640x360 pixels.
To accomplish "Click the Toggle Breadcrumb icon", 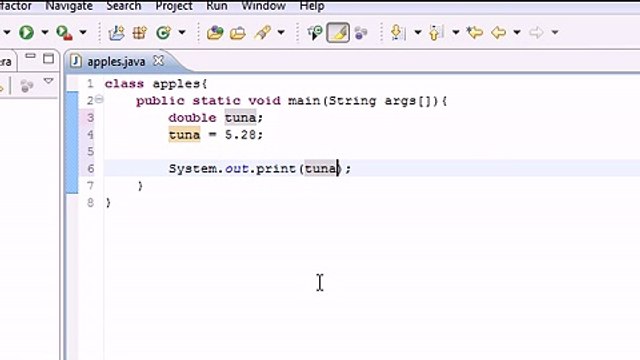I will [315, 32].
